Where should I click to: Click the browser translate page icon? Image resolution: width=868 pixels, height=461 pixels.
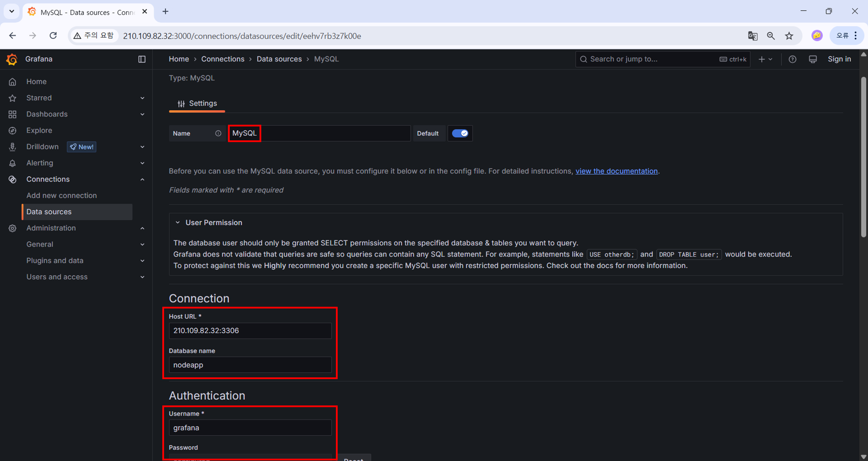click(753, 36)
